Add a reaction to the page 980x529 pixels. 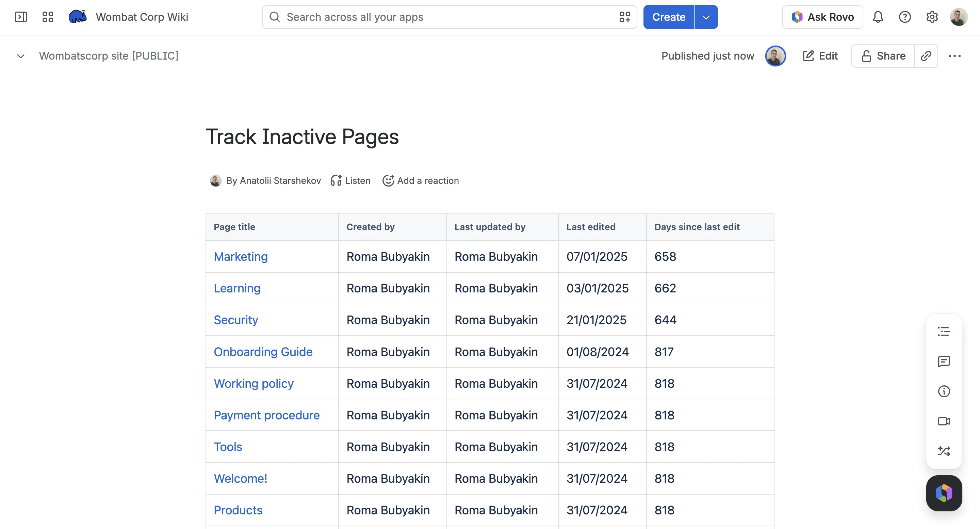click(x=420, y=180)
